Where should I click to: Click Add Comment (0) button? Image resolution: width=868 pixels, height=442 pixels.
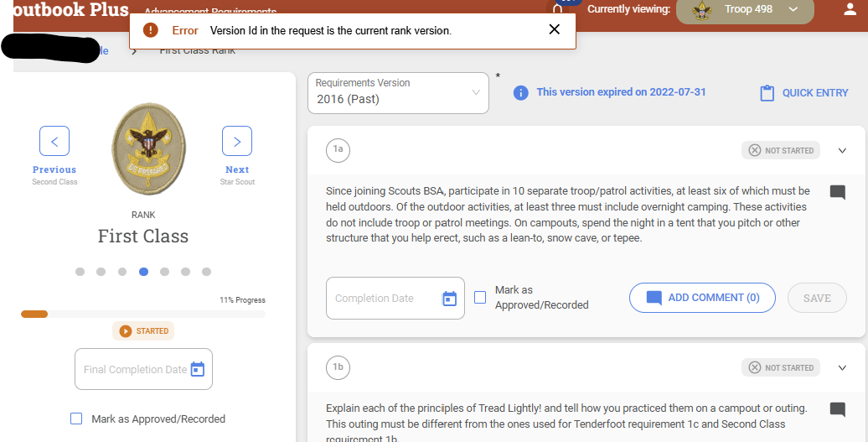pos(702,298)
